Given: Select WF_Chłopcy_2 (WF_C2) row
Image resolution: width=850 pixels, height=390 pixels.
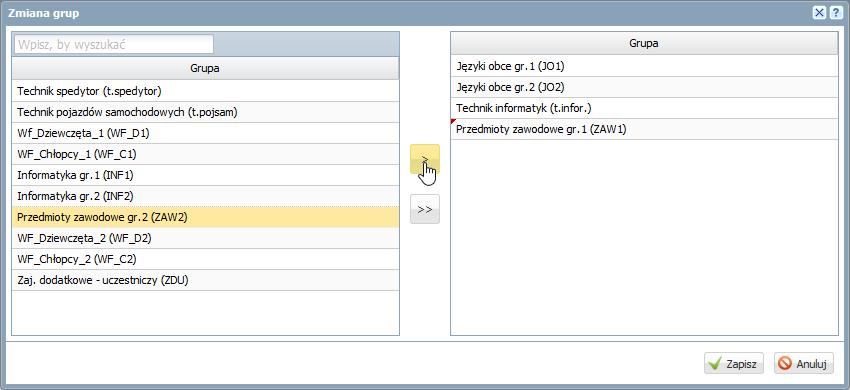Looking at the screenshot, I should pos(205,260).
